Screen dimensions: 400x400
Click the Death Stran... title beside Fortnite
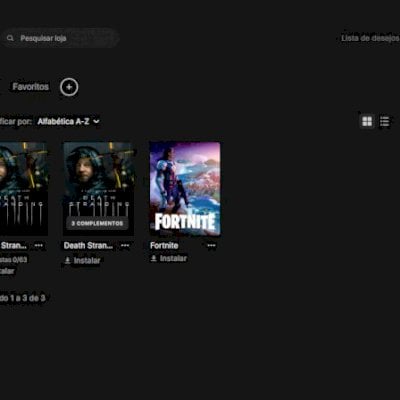tap(88, 246)
